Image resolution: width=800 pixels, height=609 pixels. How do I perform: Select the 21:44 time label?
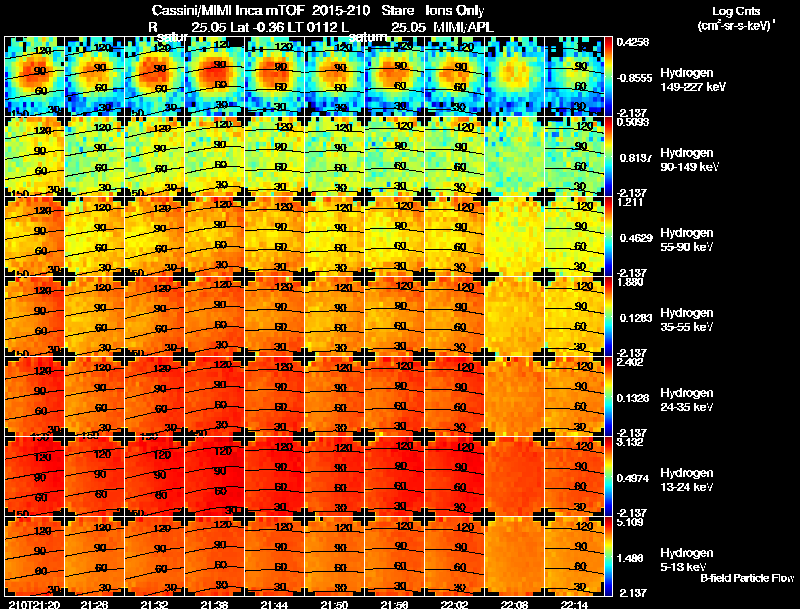274,605
